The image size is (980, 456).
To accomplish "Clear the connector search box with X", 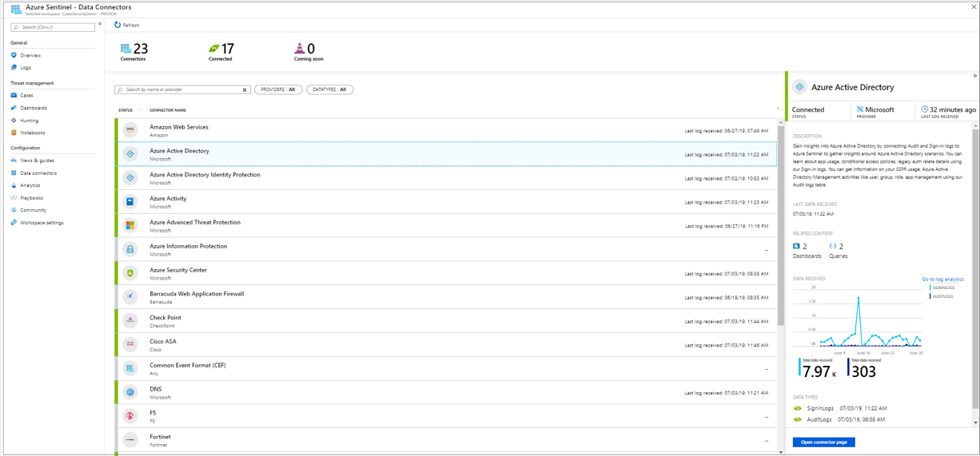I will pyautogui.click(x=245, y=90).
